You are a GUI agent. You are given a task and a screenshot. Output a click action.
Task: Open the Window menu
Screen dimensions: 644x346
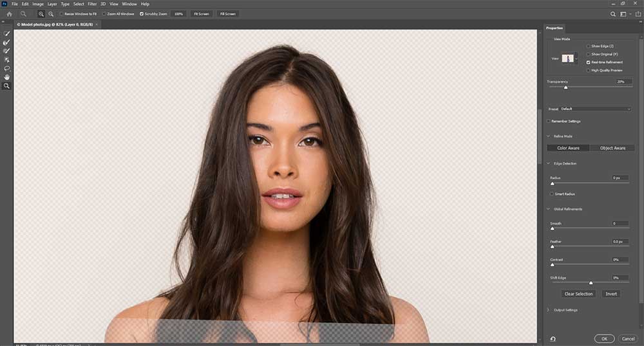(129, 4)
